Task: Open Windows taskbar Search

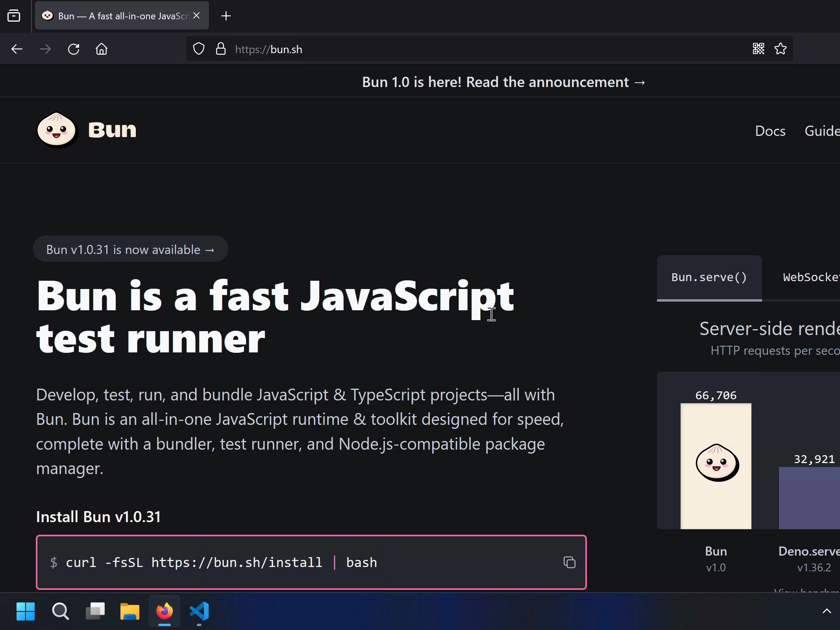Action: click(x=60, y=611)
